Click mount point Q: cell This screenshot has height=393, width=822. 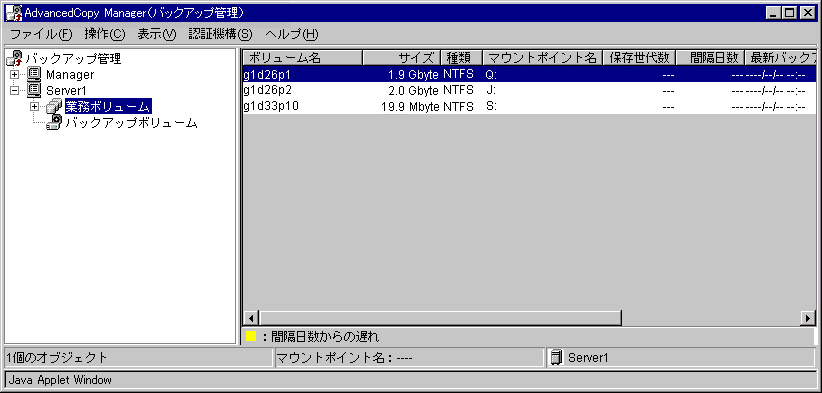point(491,75)
